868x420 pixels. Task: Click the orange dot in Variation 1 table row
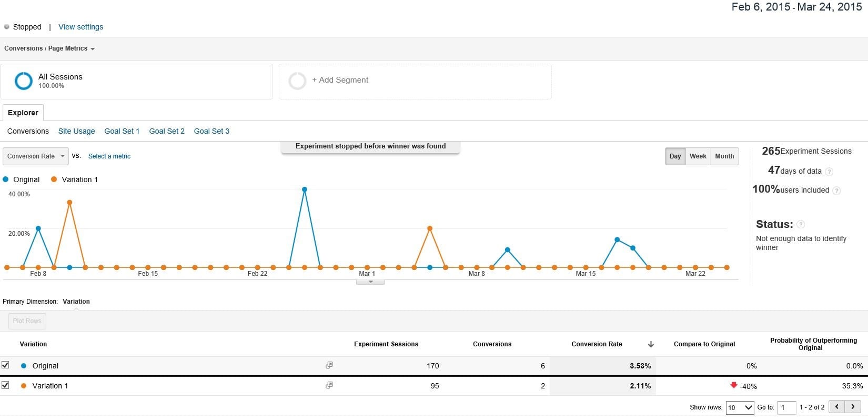[x=24, y=386]
